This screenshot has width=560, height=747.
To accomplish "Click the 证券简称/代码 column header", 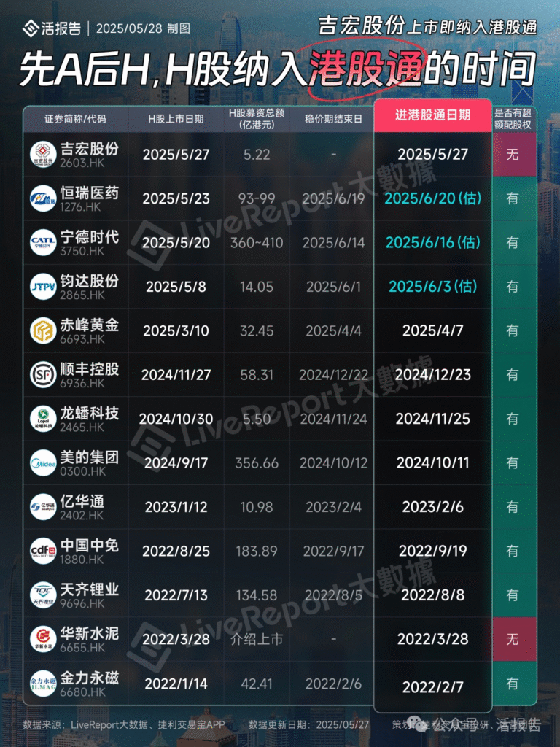I will coord(75,117).
